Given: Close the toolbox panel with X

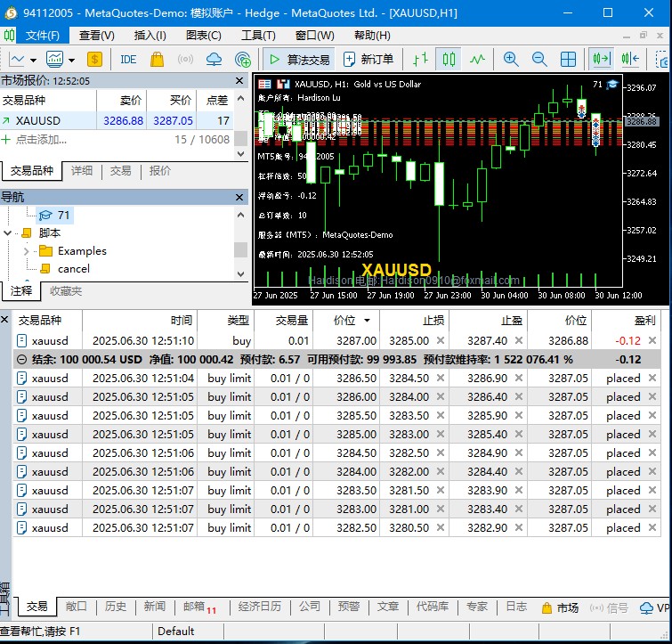Looking at the screenshot, I should pos(4,320).
